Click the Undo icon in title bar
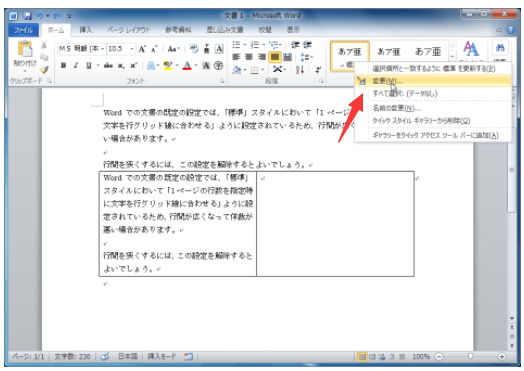The width and height of the screenshot is (524, 371). click(40, 16)
